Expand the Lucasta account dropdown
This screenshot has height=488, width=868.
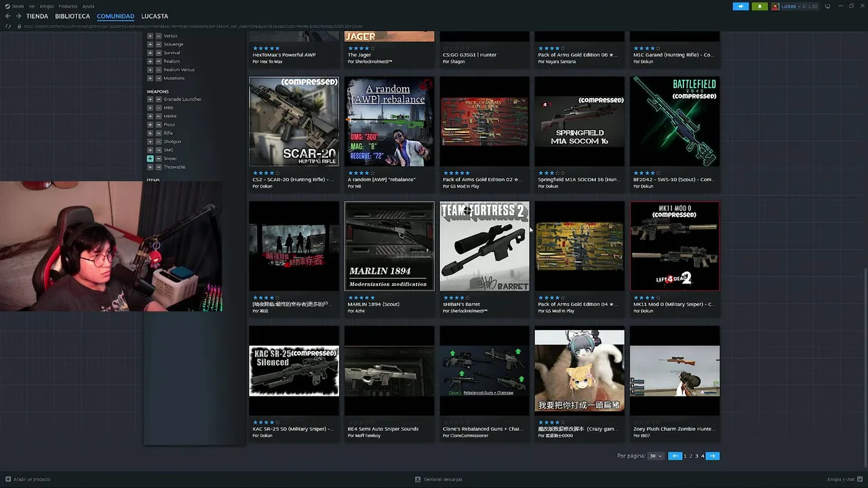click(799, 6)
